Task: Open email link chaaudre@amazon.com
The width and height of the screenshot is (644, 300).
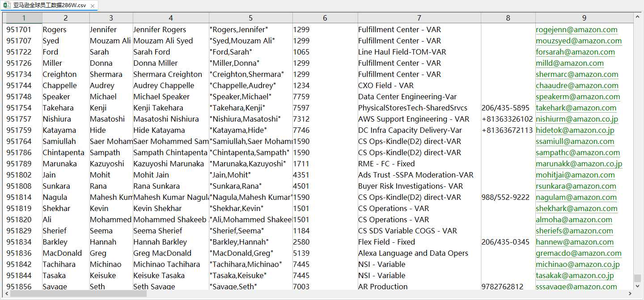Action: pyautogui.click(x=577, y=85)
